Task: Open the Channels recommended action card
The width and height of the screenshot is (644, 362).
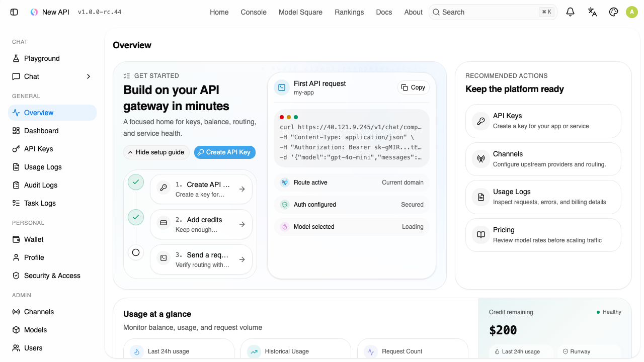Action: click(x=543, y=159)
